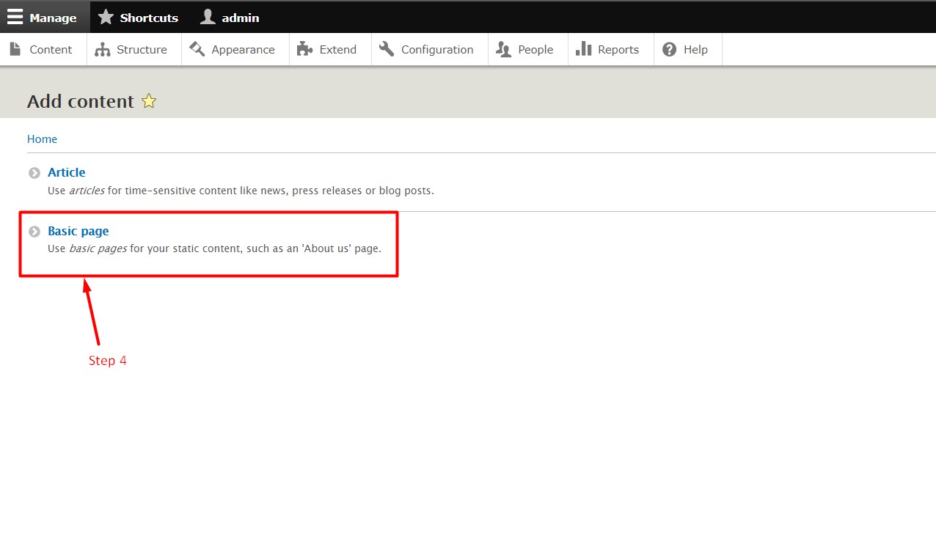The width and height of the screenshot is (936, 560).
Task: Open the Structure menu label
Action: 142,50
